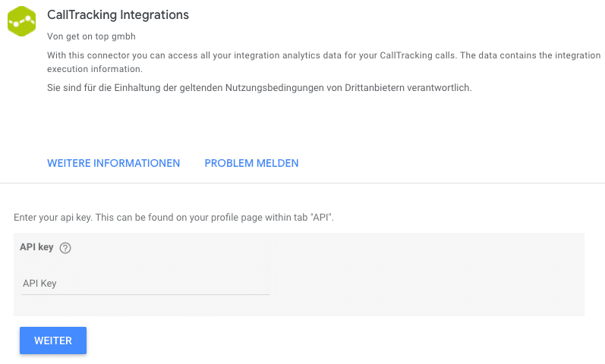Click the quoted "API" tab mention in instructions

(320, 218)
